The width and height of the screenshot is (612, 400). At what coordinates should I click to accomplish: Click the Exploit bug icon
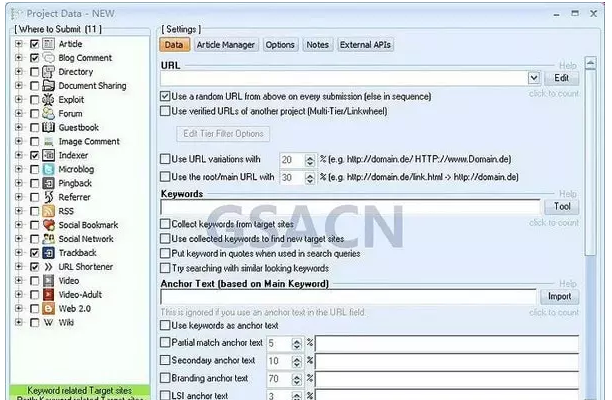(48, 100)
